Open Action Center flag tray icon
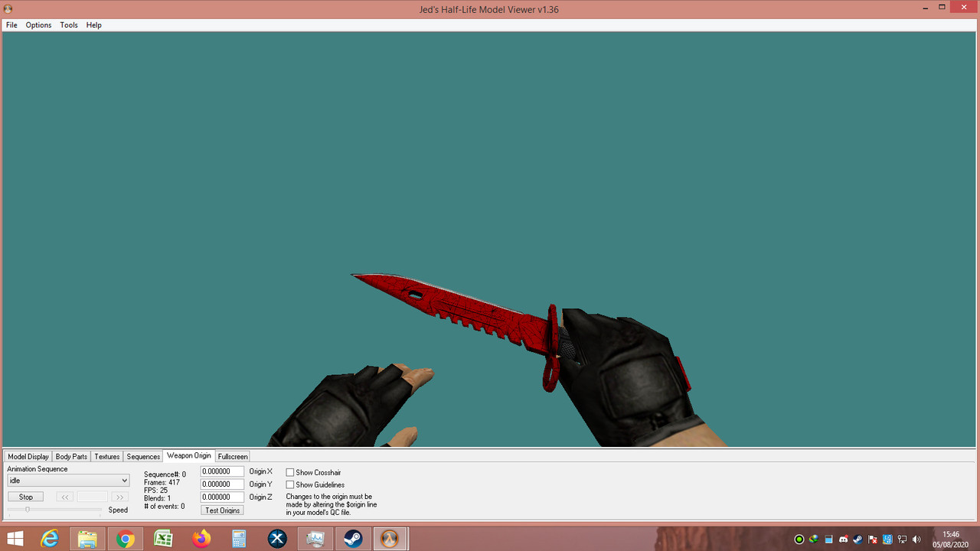980x551 pixels. coord(873,540)
